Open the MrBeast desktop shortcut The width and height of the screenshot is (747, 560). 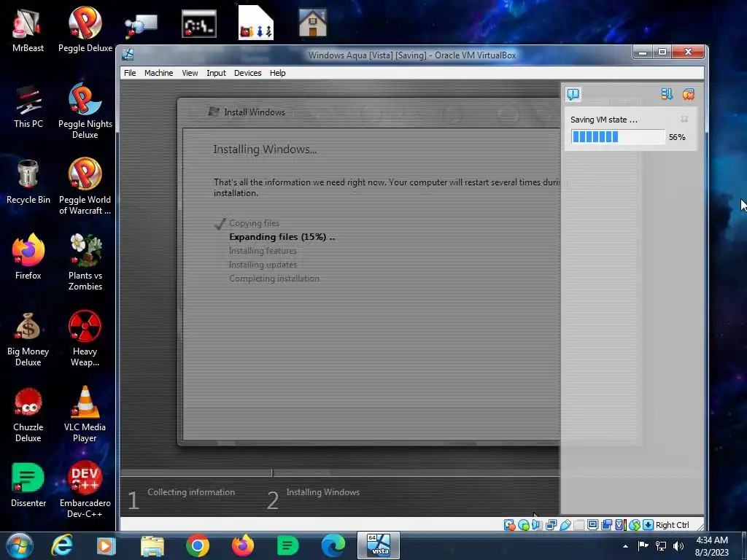28,29
